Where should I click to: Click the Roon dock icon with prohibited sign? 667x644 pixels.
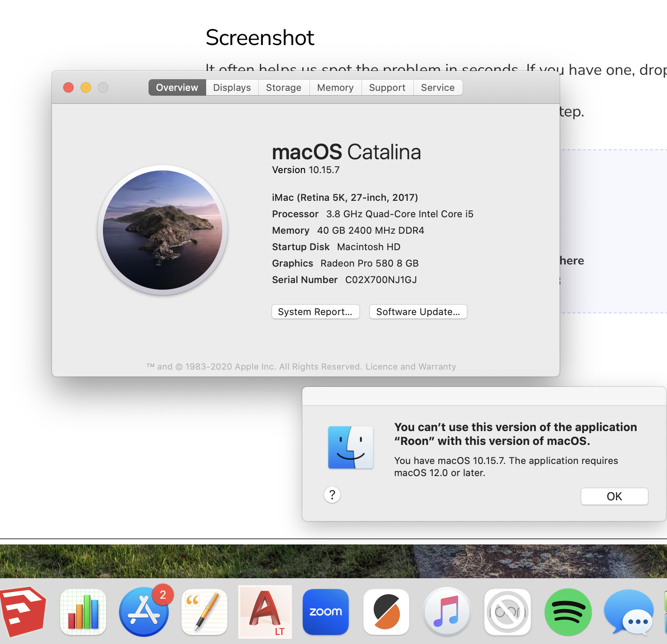pos(508,612)
